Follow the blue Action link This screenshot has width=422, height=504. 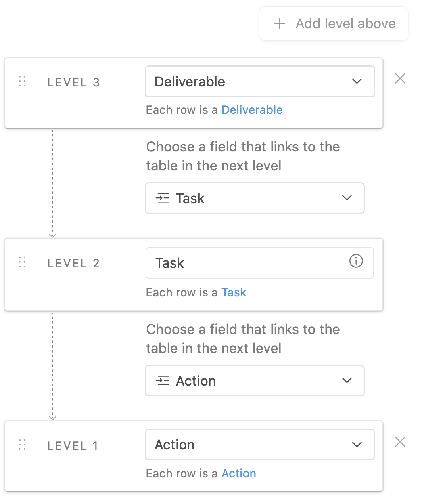point(239,473)
